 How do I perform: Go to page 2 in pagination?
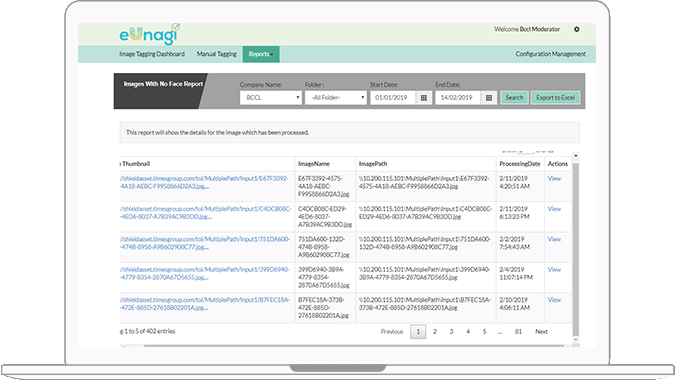pos(435,331)
